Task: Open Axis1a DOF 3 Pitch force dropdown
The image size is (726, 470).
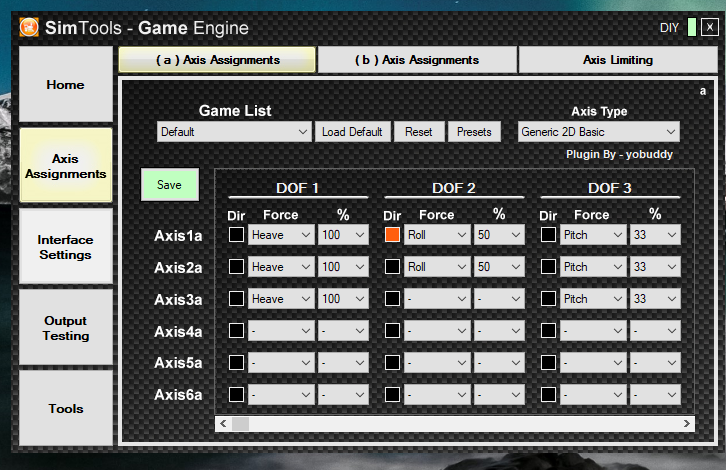Action: [593, 235]
